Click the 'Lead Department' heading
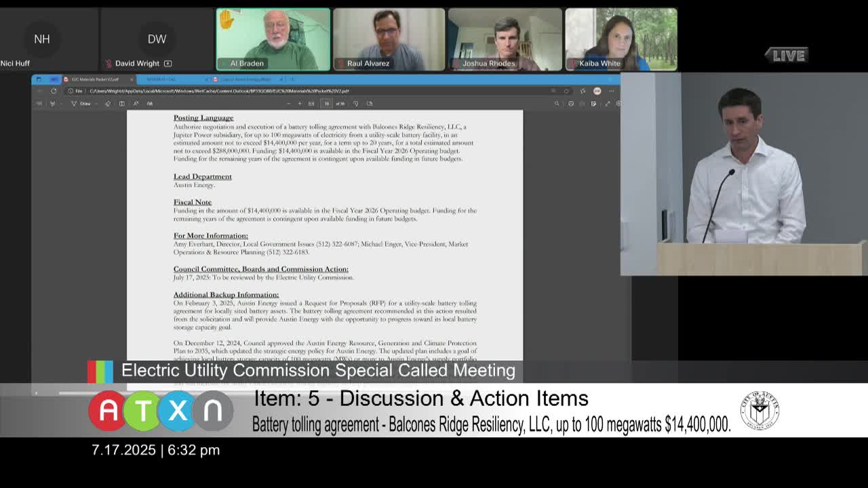 coord(202,177)
